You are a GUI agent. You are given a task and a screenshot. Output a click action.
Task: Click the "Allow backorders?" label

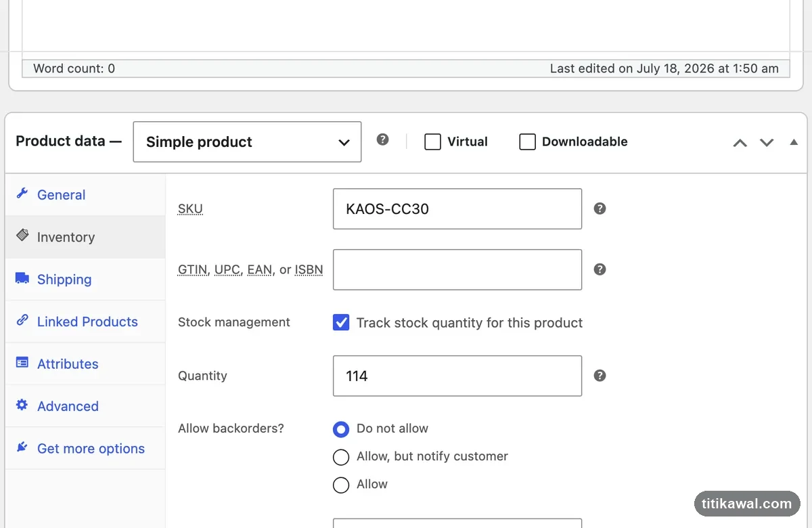coord(231,428)
